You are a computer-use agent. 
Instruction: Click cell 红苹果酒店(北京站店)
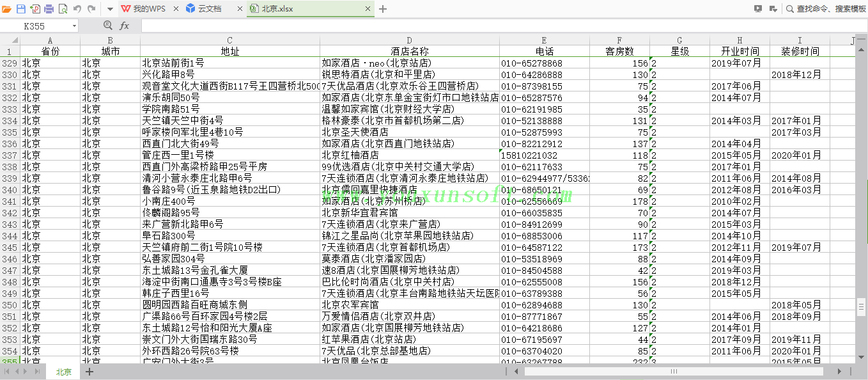pyautogui.click(x=410, y=340)
